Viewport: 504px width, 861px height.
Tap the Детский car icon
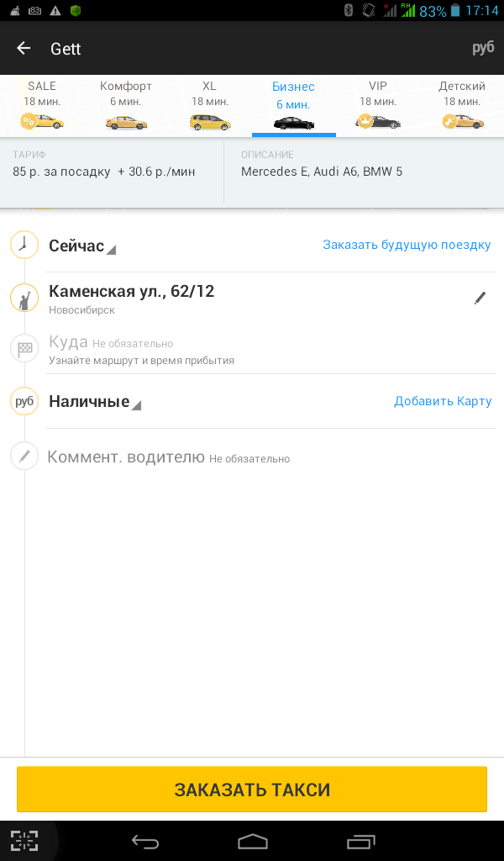click(464, 121)
